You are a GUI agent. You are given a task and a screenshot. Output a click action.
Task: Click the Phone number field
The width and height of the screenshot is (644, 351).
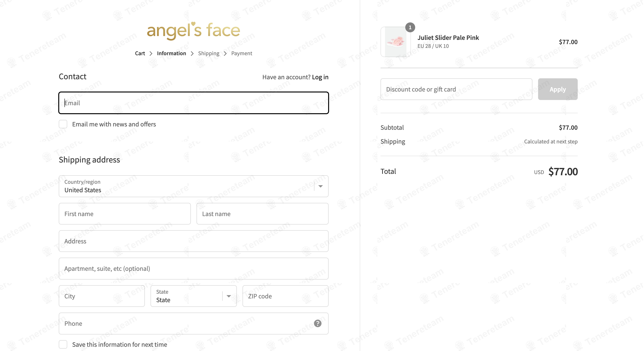(185, 323)
